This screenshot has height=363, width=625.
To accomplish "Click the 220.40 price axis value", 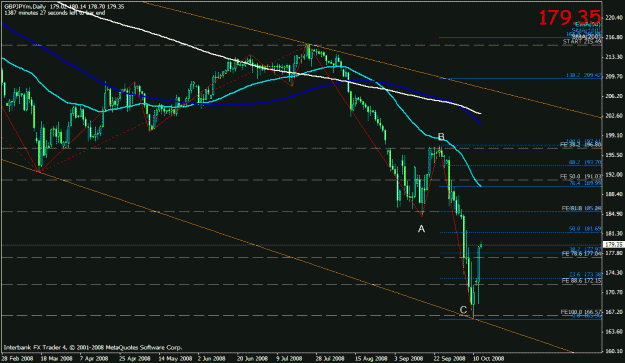I will [614, 18].
